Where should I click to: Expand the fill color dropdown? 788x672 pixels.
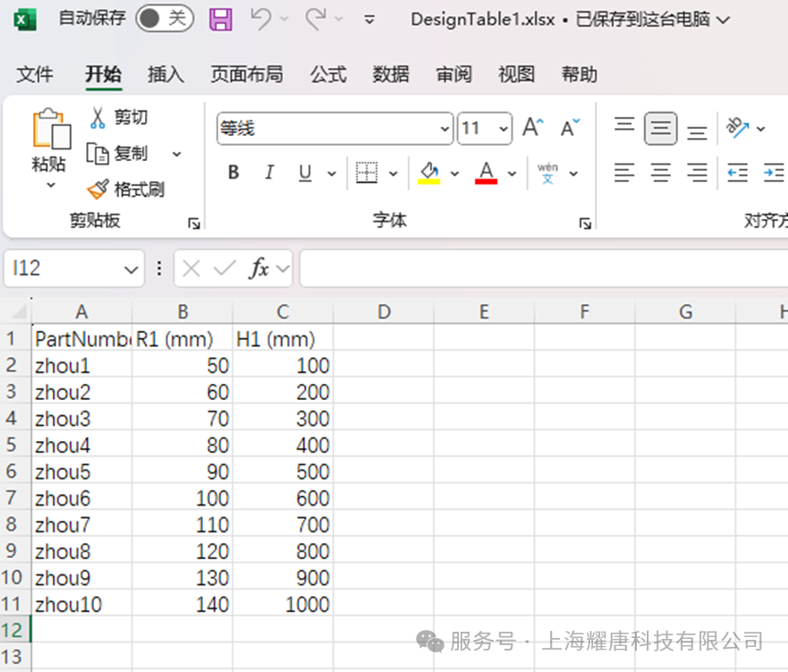(454, 174)
